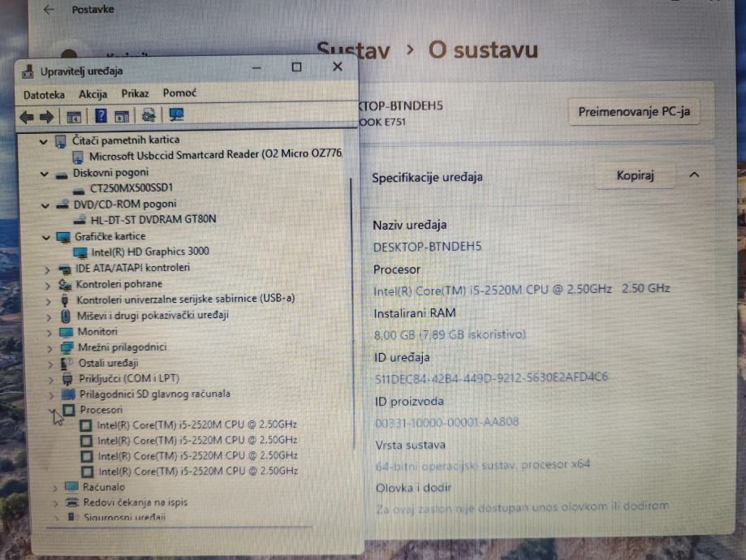The height and width of the screenshot is (560, 746).
Task: Open the Akcija menu
Action: click(x=93, y=94)
